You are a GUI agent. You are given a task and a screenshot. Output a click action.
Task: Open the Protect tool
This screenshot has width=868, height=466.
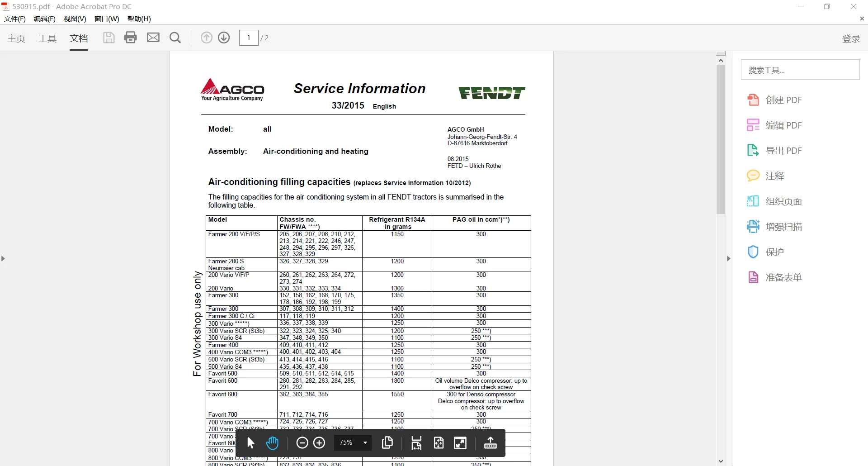pyautogui.click(x=766, y=252)
